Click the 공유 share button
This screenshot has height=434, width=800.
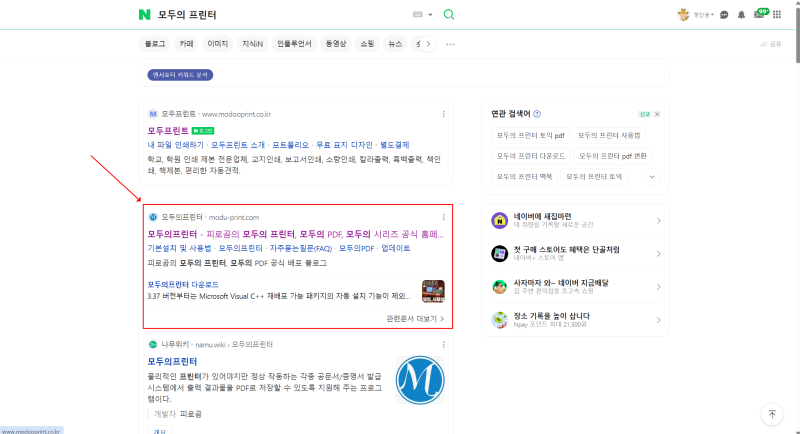pos(771,44)
